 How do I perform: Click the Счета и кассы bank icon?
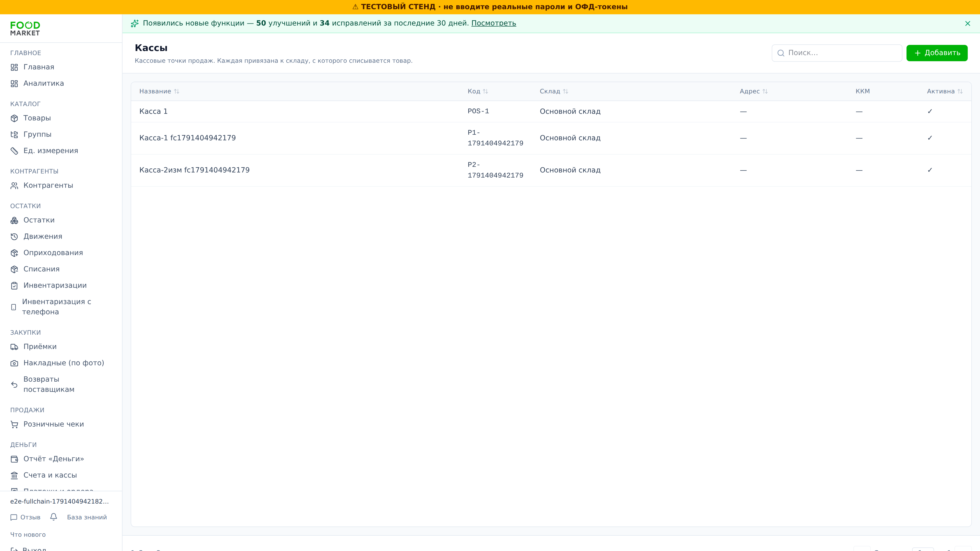[x=15, y=475]
